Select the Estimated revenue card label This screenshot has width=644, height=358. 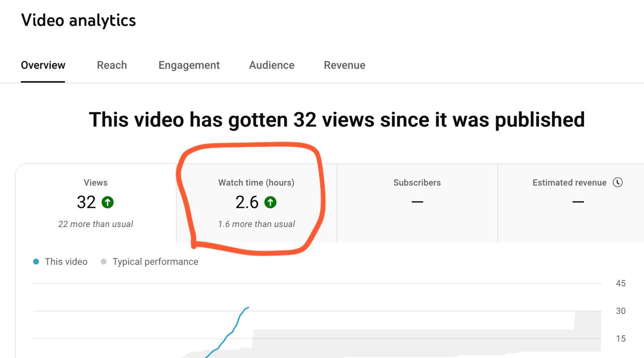point(569,183)
